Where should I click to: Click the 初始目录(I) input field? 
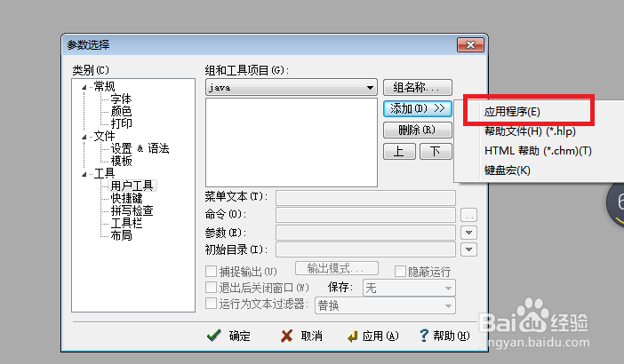coord(365,249)
